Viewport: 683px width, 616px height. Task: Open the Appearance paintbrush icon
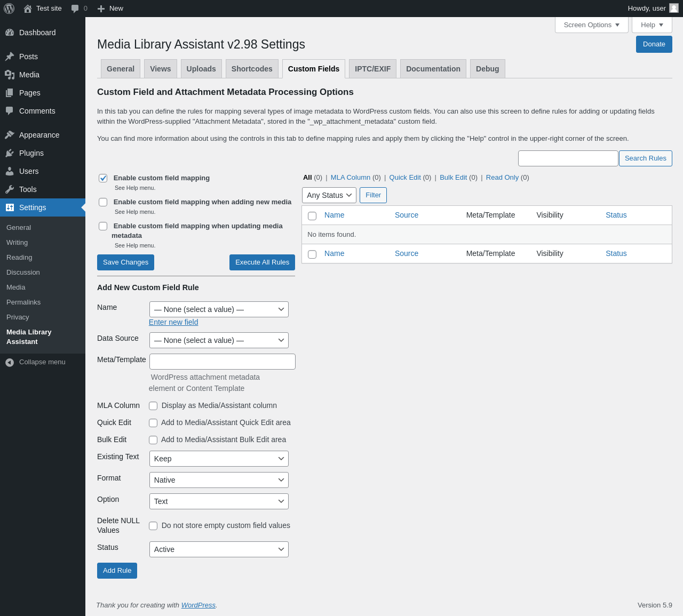10,135
